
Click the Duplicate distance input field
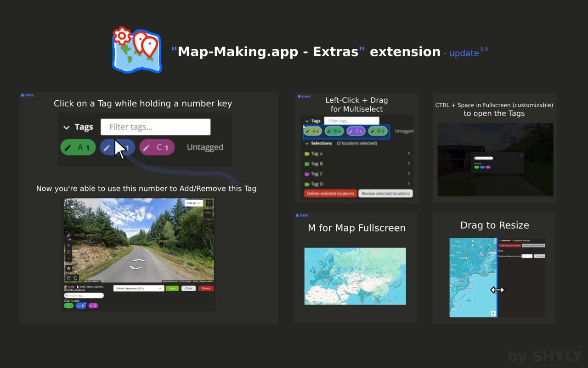point(527,256)
